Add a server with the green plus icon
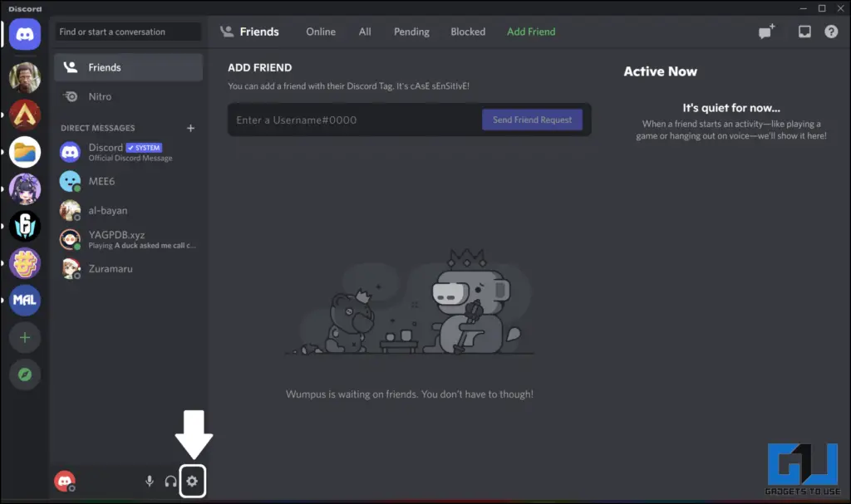Image resolution: width=851 pixels, height=504 pixels. coord(24,338)
